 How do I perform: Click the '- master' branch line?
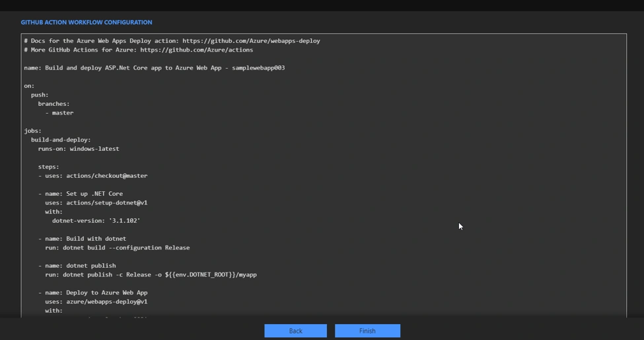[59, 112]
